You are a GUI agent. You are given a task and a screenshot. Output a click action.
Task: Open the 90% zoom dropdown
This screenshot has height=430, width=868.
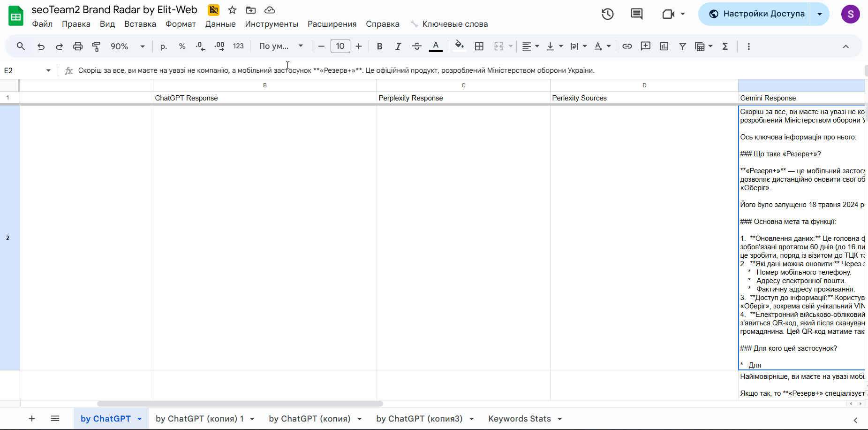128,46
